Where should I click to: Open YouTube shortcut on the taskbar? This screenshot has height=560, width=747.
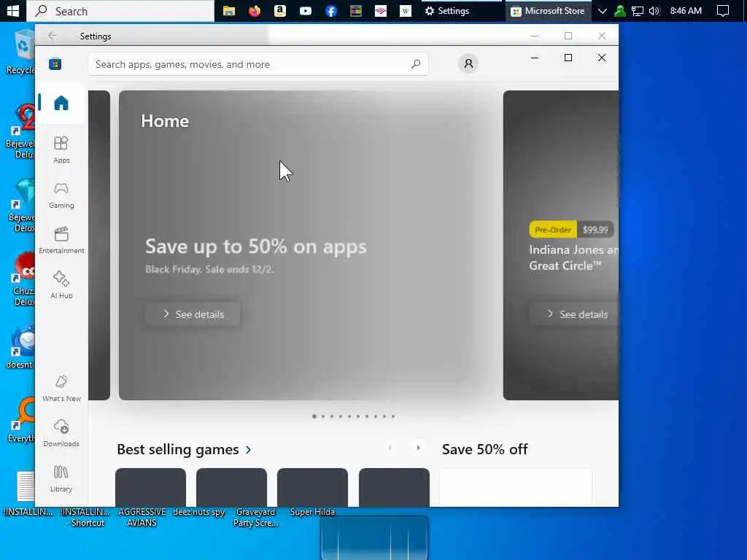pos(306,10)
